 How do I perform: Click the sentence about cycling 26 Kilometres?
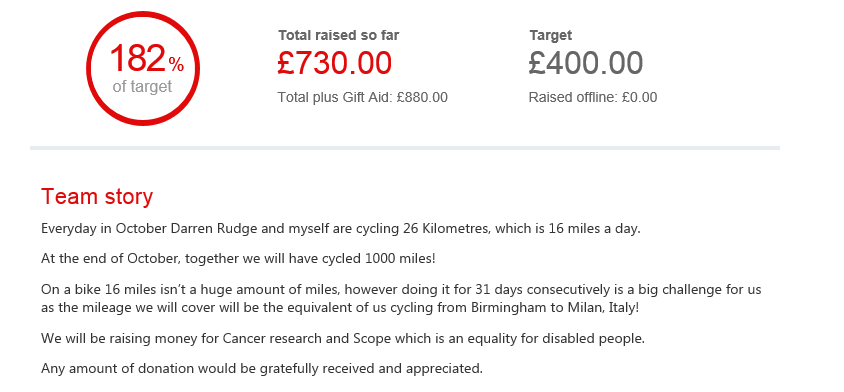(341, 228)
